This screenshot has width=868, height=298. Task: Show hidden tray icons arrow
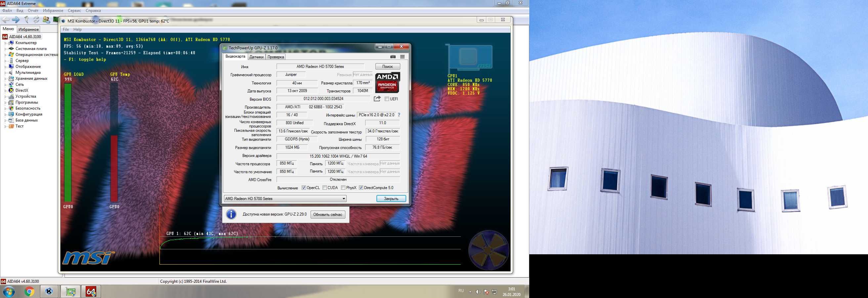point(470,292)
